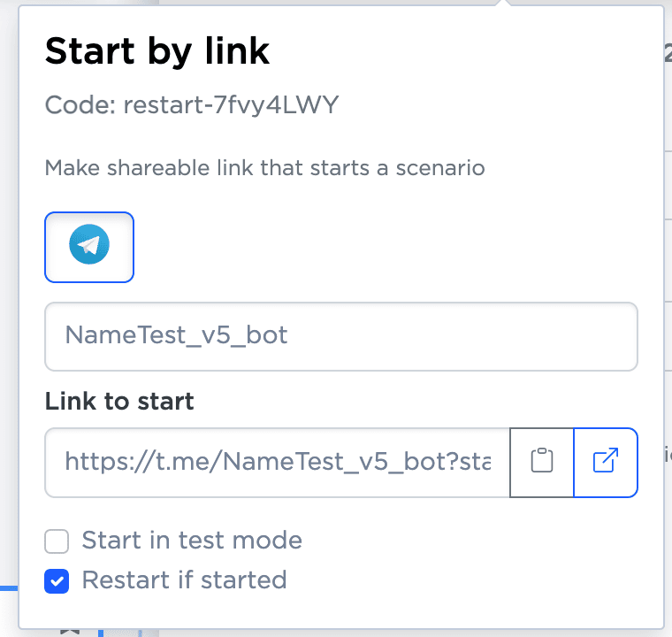Click the word "Code:" under the heading
The width and height of the screenshot is (672, 637).
pyautogui.click(x=80, y=106)
